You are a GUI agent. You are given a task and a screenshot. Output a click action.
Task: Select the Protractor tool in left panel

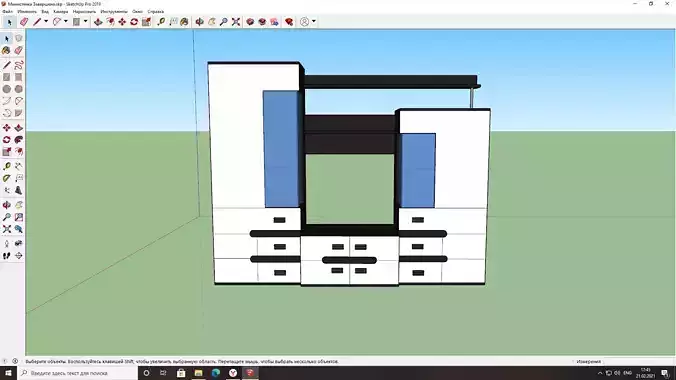pyautogui.click(x=6, y=178)
